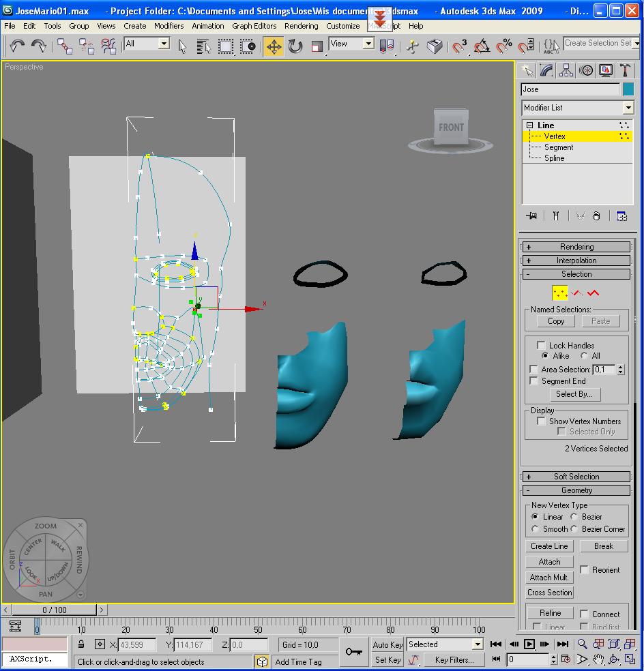Select the All handles radio option
Screen dimensions: 644x671
[584, 355]
